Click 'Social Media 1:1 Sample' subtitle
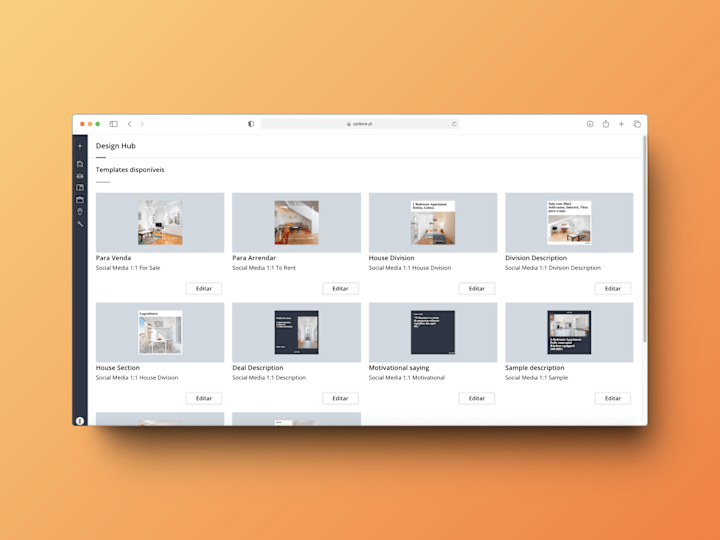The width and height of the screenshot is (720, 540). (536, 377)
